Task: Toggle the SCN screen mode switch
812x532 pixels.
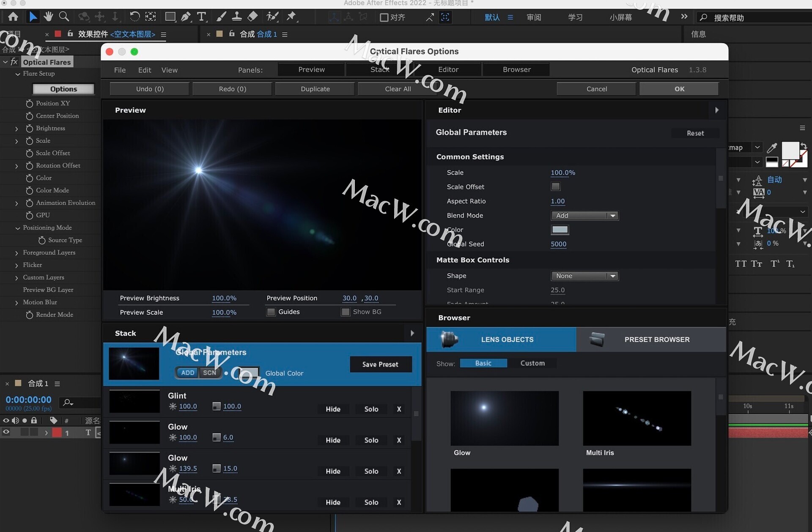Action: coord(209,373)
